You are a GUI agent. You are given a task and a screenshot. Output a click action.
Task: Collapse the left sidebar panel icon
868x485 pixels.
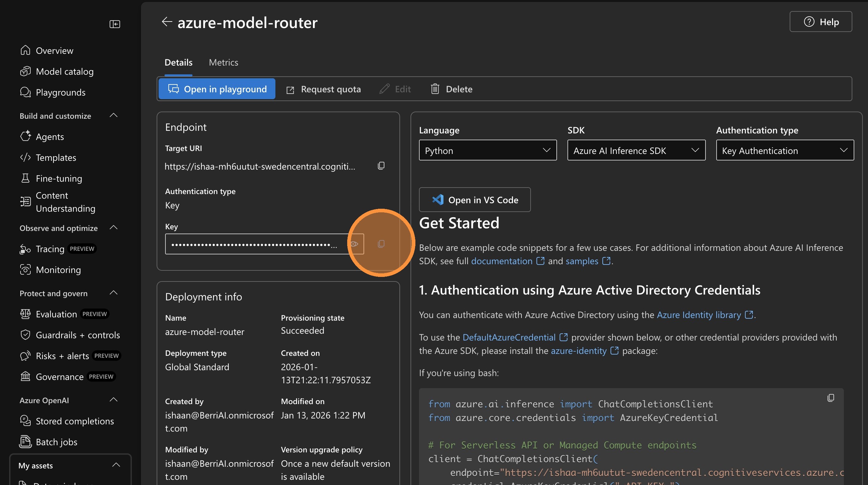pyautogui.click(x=115, y=24)
